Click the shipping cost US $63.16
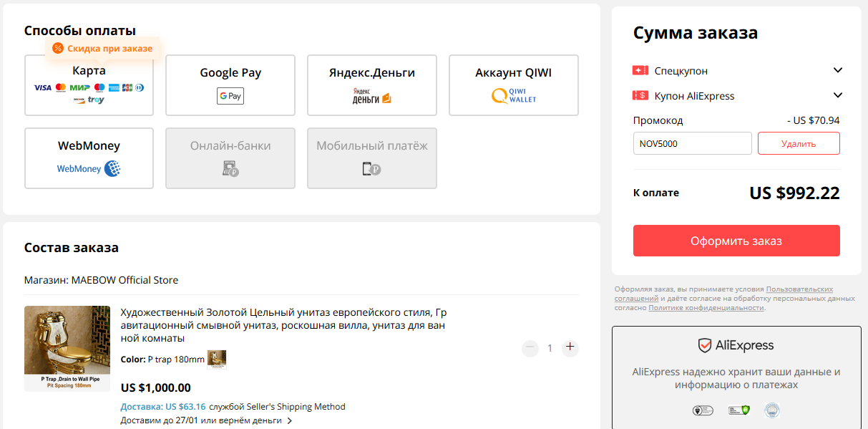Viewport: 868px width, 429px height. point(185,406)
